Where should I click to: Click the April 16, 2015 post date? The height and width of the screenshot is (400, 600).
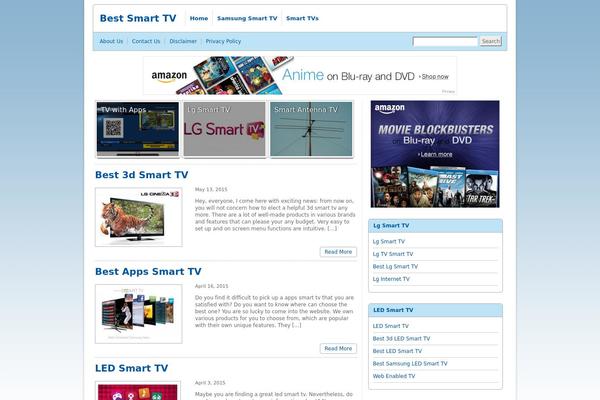[211, 286]
